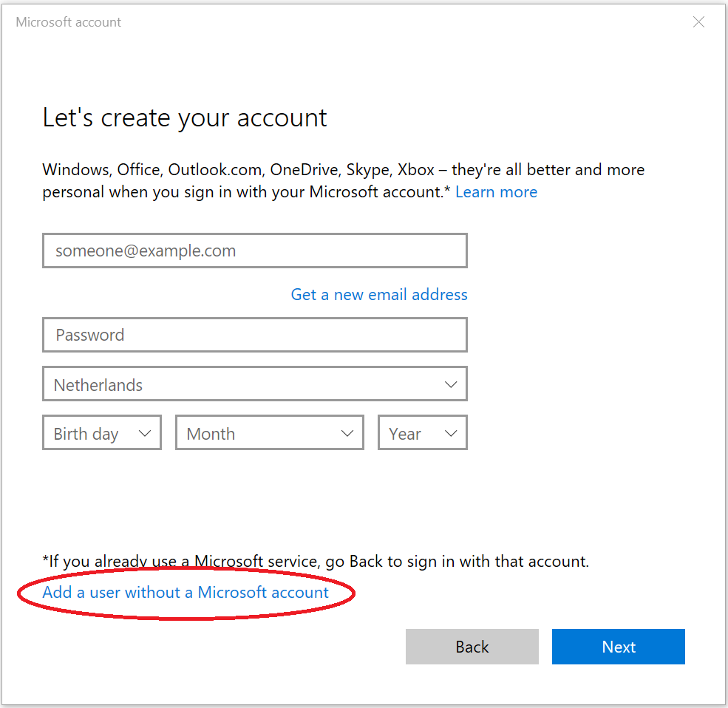Click the Birth day chevron arrow
This screenshot has height=708, width=728.
point(145,434)
